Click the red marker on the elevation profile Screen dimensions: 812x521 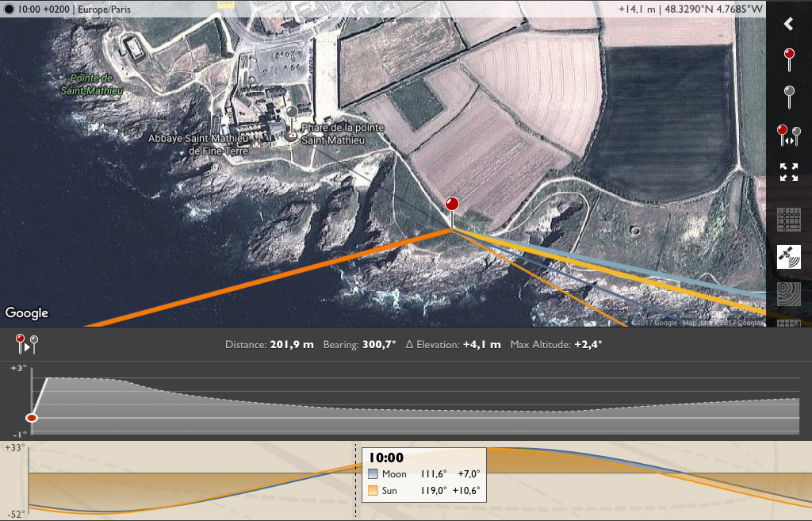(x=32, y=418)
